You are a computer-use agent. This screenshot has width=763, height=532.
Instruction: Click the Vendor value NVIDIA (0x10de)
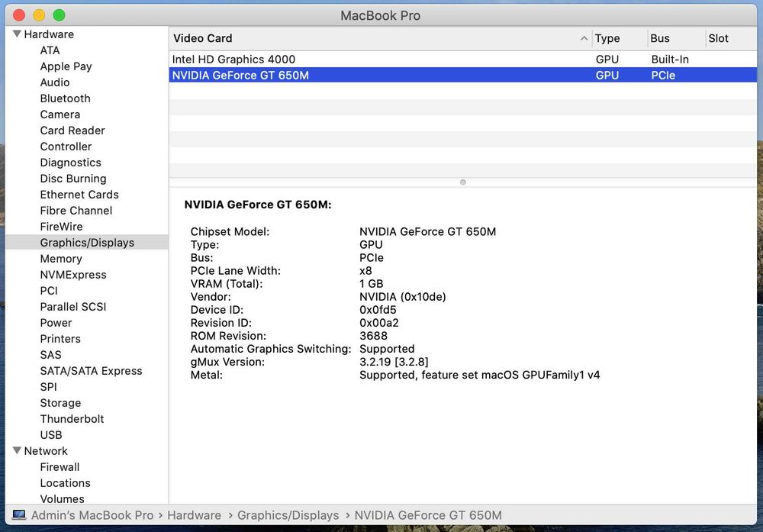coord(402,297)
